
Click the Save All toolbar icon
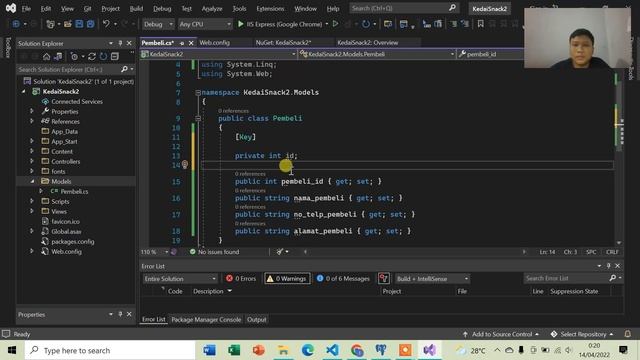pos(90,24)
